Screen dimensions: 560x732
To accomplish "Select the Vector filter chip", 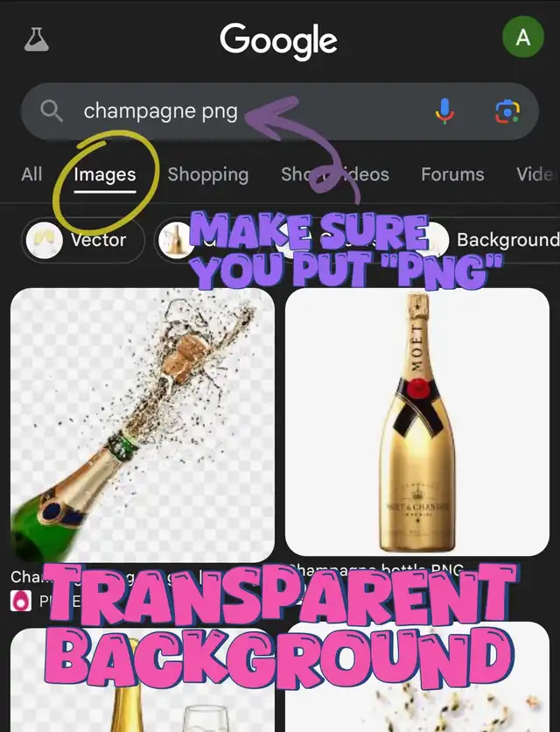I will click(x=82, y=241).
